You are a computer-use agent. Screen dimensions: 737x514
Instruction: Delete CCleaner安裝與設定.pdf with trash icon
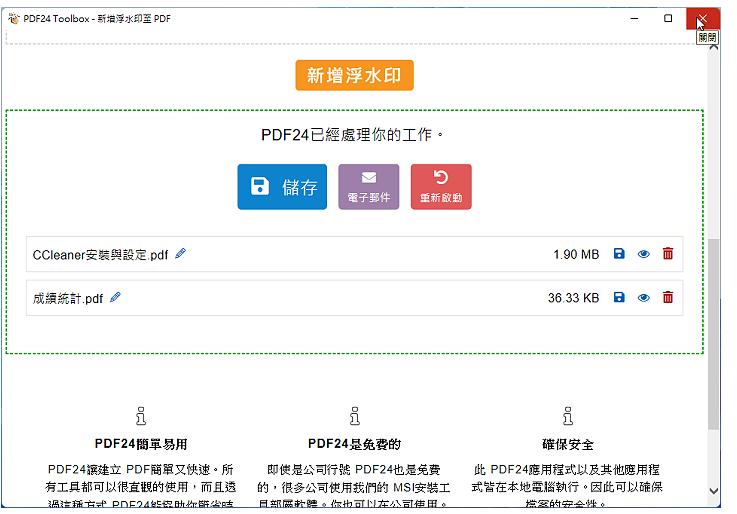click(668, 254)
